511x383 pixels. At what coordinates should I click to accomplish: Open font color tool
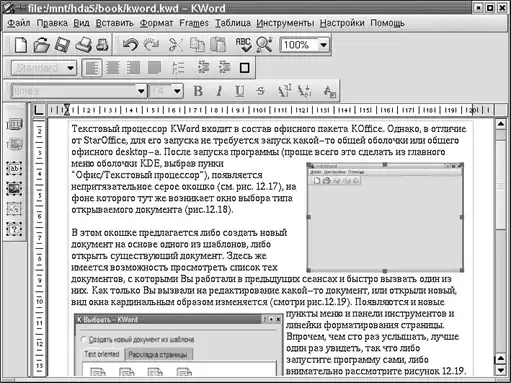pos(329,91)
